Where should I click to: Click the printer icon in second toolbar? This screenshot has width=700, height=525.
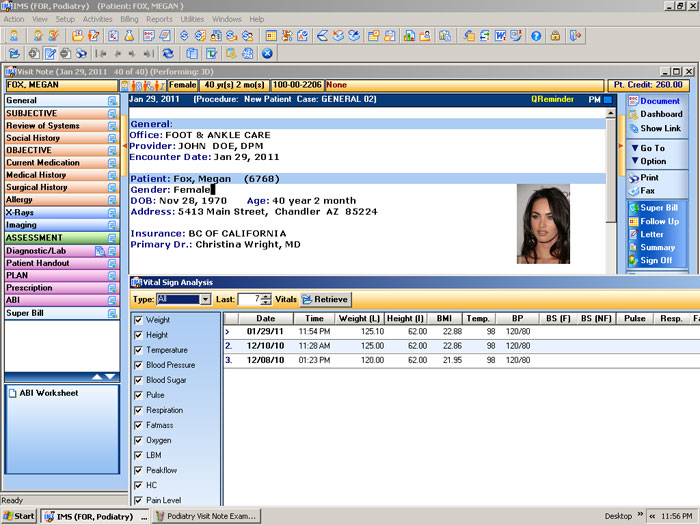point(81,54)
